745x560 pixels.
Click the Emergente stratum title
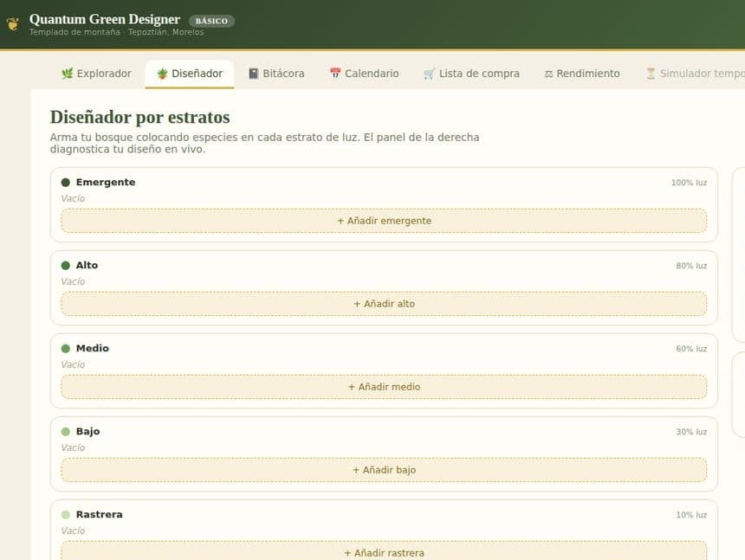click(106, 183)
